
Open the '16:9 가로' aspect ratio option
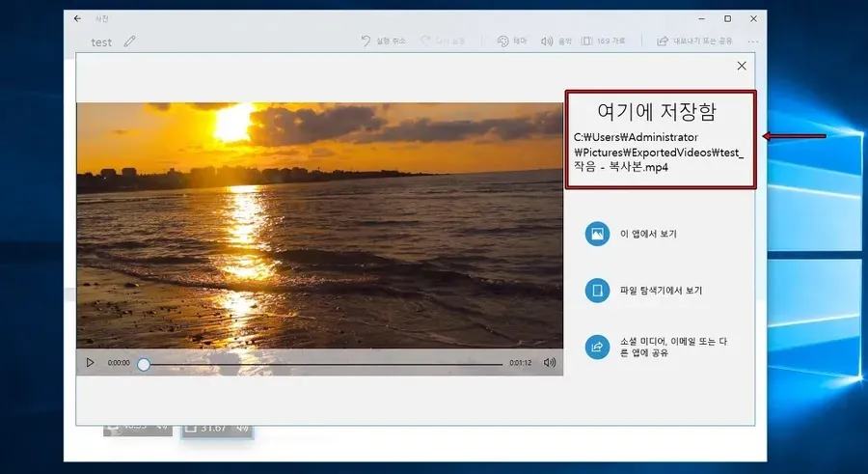tap(604, 41)
